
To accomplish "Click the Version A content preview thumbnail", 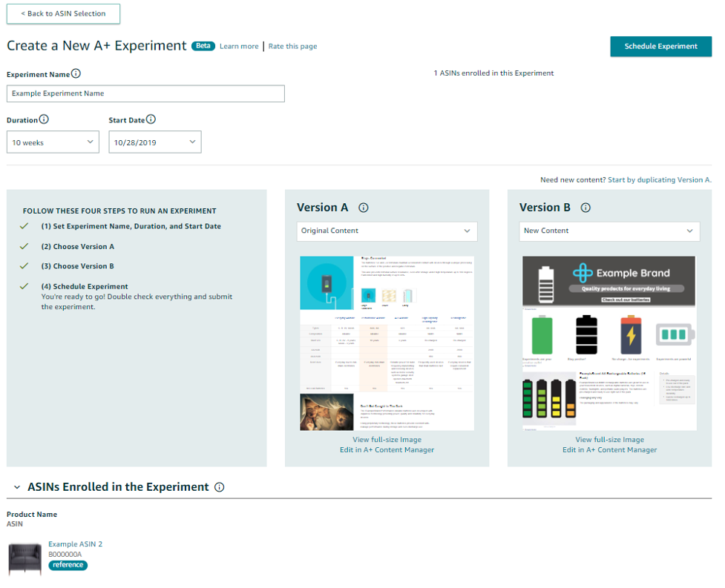I will point(387,343).
